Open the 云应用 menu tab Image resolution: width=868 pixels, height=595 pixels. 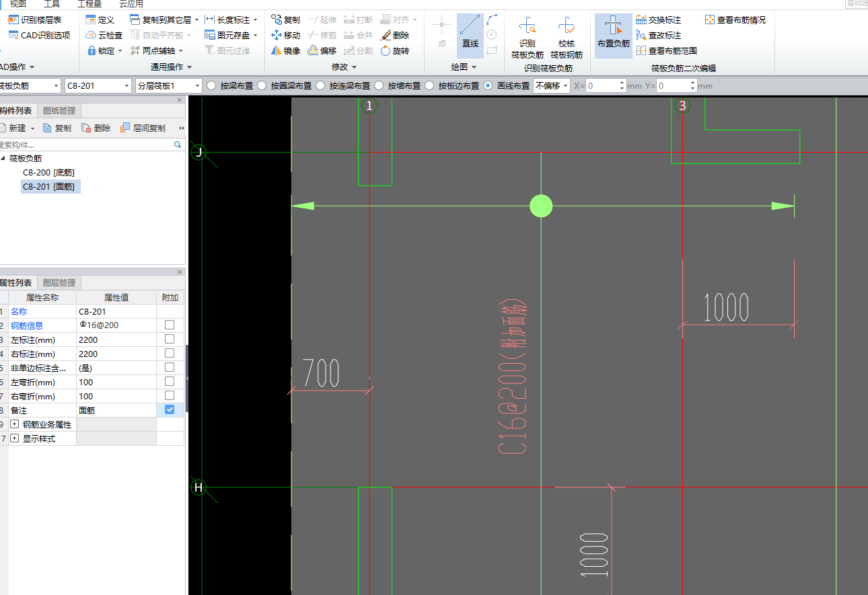tap(131, 4)
